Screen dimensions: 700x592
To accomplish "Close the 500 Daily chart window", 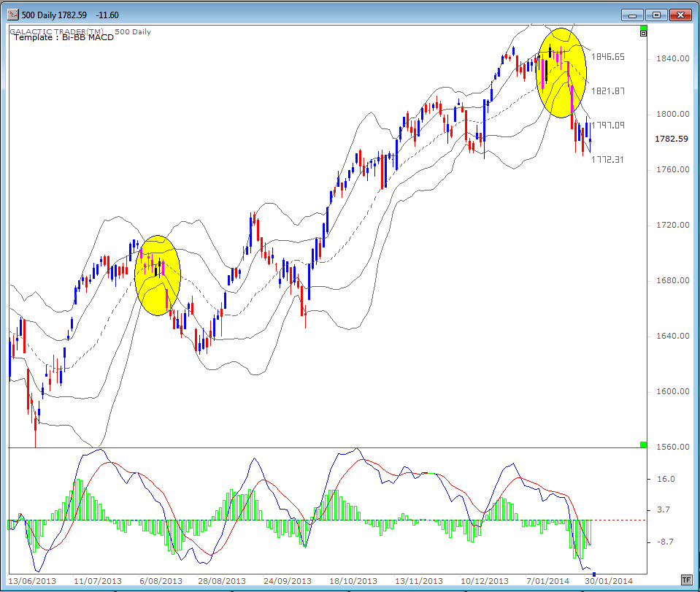I will point(680,15).
